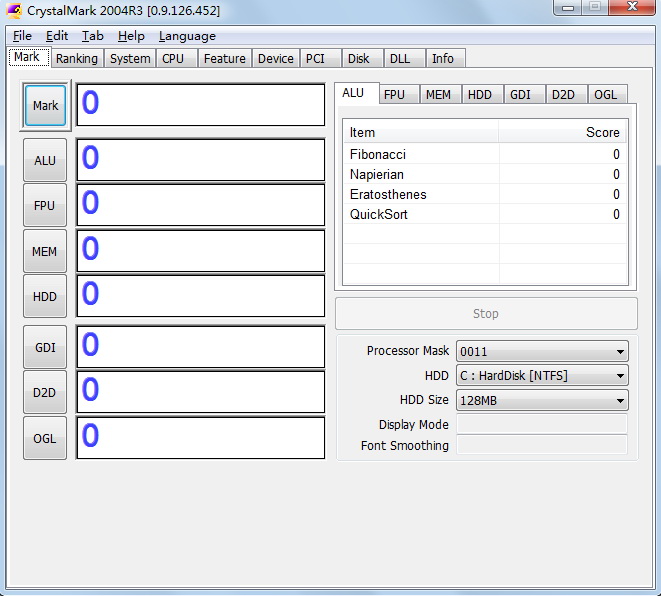Start the HDD benchmark button
Screen dimensions: 661x596
(45, 296)
